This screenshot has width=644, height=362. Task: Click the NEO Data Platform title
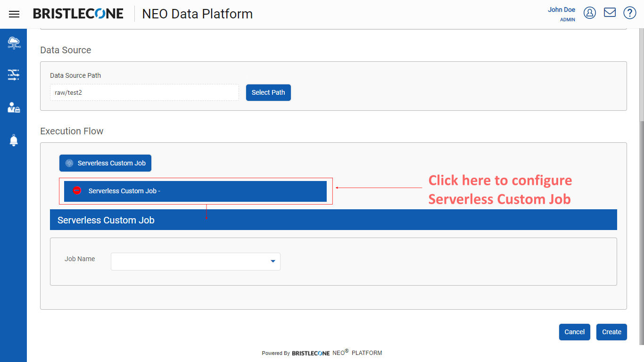click(197, 14)
